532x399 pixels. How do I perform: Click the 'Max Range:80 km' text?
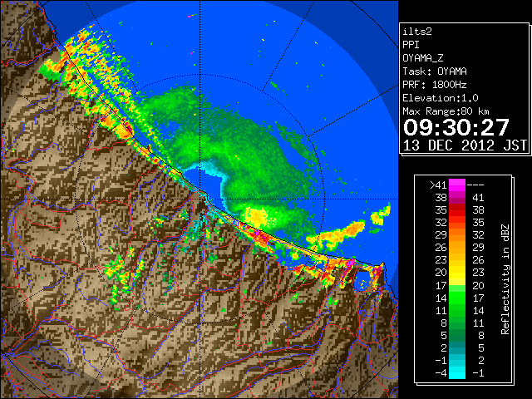point(446,111)
